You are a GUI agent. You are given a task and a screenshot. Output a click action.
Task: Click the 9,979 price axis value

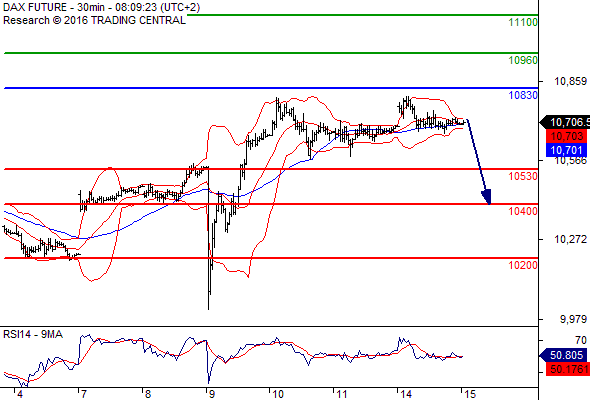(x=573, y=319)
